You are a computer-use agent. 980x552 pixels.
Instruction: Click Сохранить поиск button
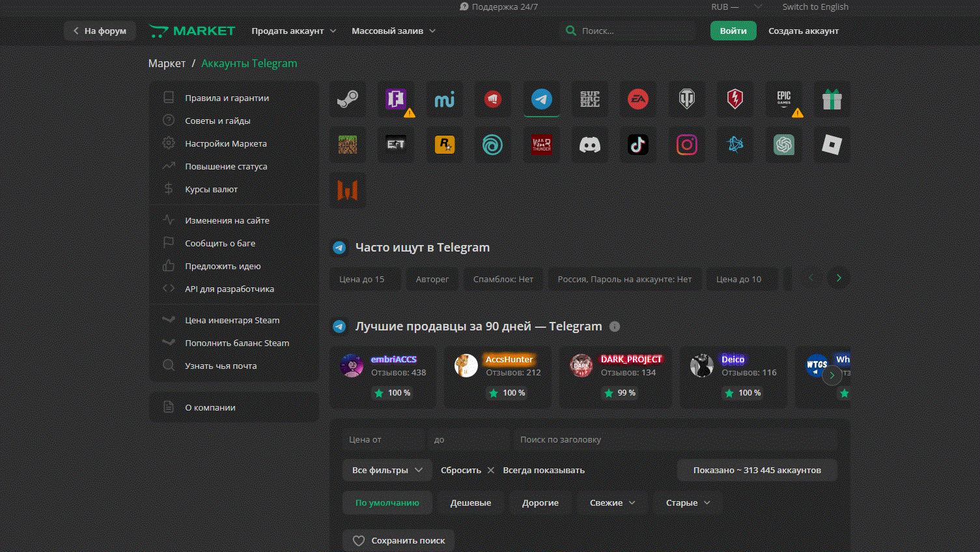point(399,540)
